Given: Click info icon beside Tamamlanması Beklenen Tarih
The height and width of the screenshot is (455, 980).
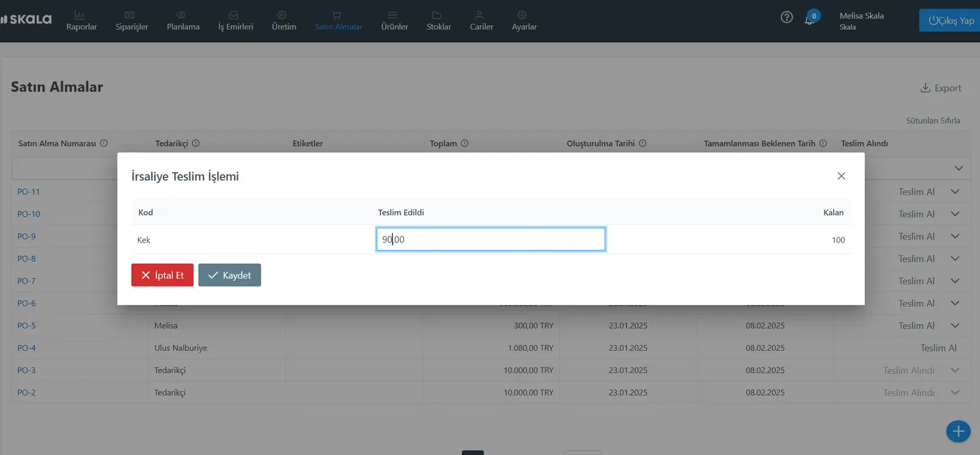Looking at the screenshot, I should pyautogui.click(x=823, y=143).
